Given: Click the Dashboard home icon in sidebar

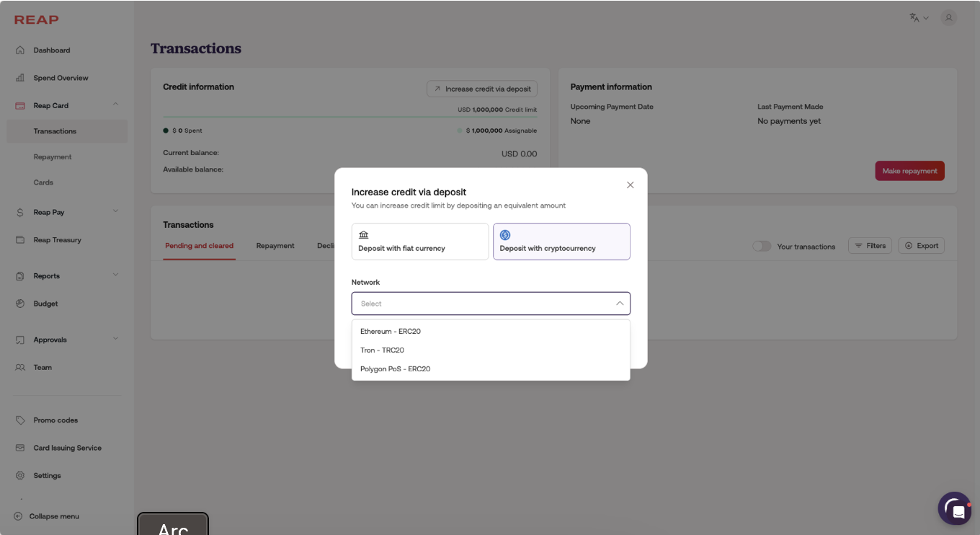Looking at the screenshot, I should 20,50.
